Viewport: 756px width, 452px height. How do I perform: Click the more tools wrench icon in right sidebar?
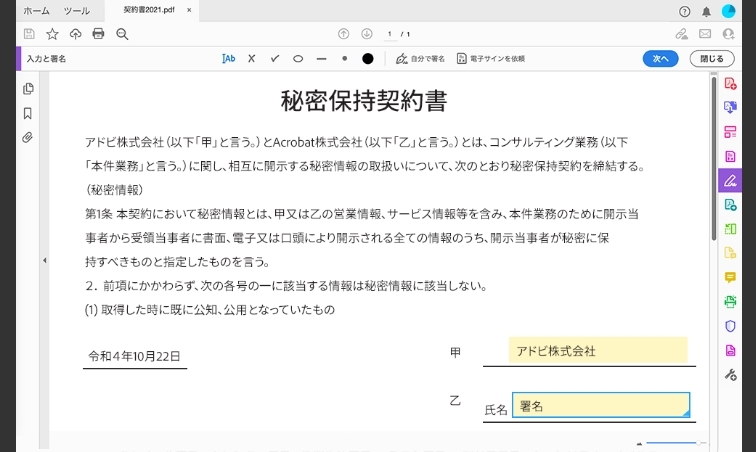pyautogui.click(x=730, y=375)
